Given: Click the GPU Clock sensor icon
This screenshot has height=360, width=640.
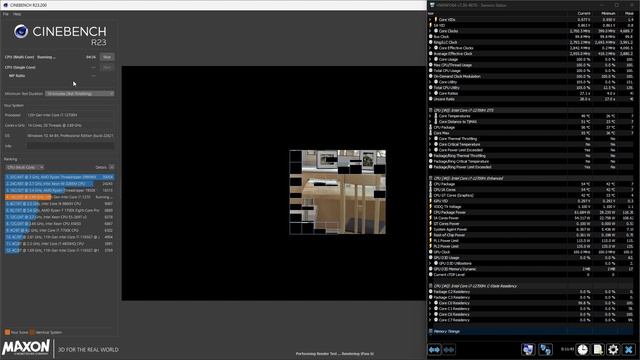Looking at the screenshot, I should [x=431, y=252].
